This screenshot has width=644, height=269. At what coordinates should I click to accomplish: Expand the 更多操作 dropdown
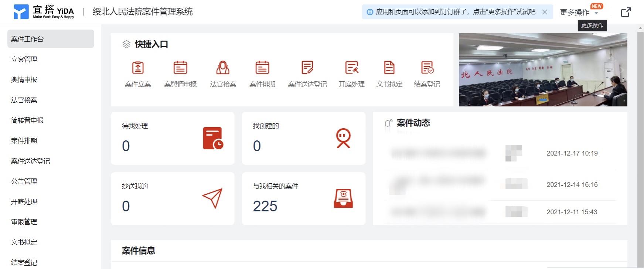click(579, 12)
